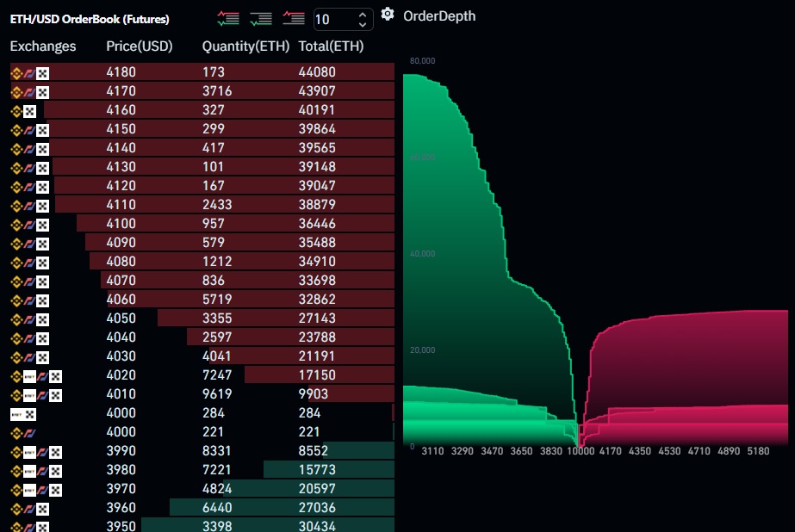Viewport: 795px width, 532px height.
Task: Click the OKX icon in the 4160 row
Action: point(30,111)
